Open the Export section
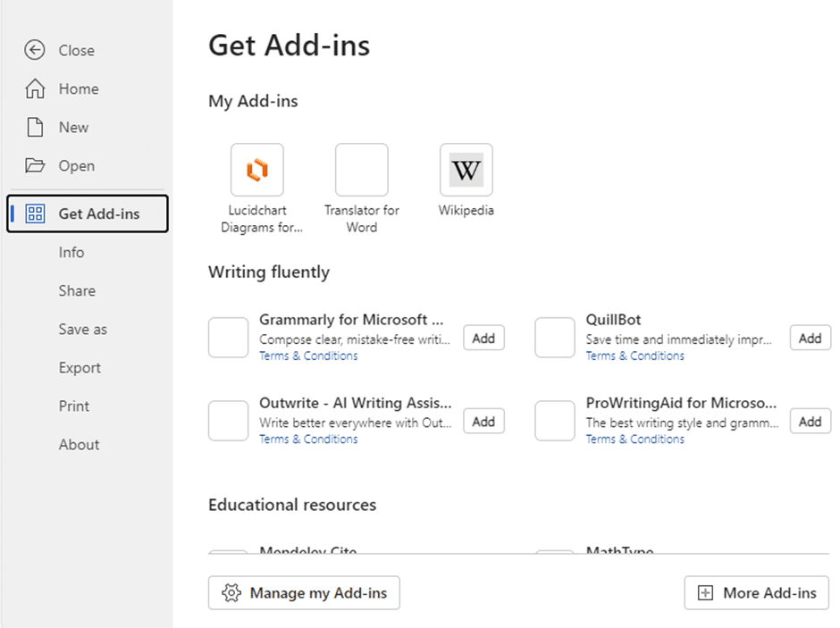Image resolution: width=840 pixels, height=628 pixels. click(79, 367)
